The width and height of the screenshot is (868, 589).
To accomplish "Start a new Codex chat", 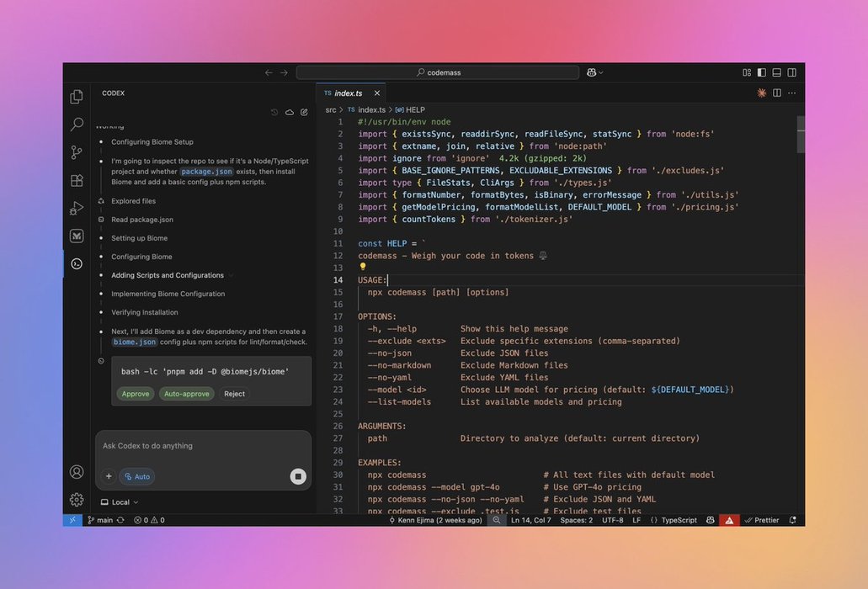I will [x=305, y=112].
